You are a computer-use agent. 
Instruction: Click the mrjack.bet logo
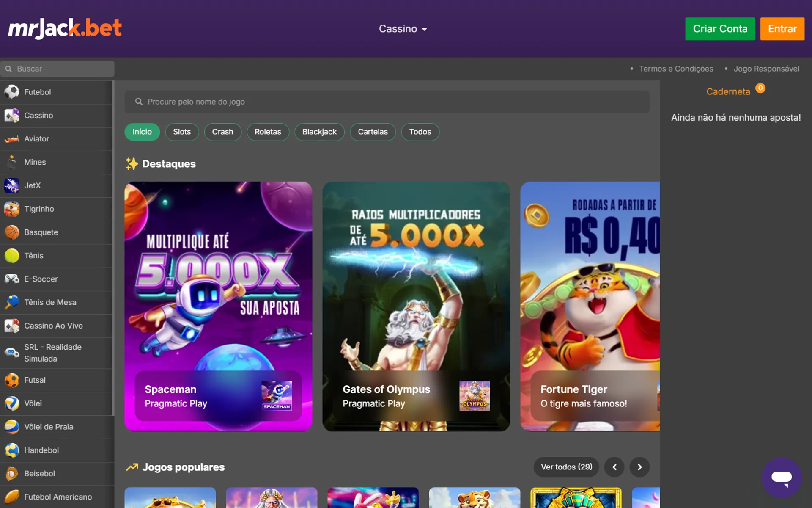[x=65, y=28]
